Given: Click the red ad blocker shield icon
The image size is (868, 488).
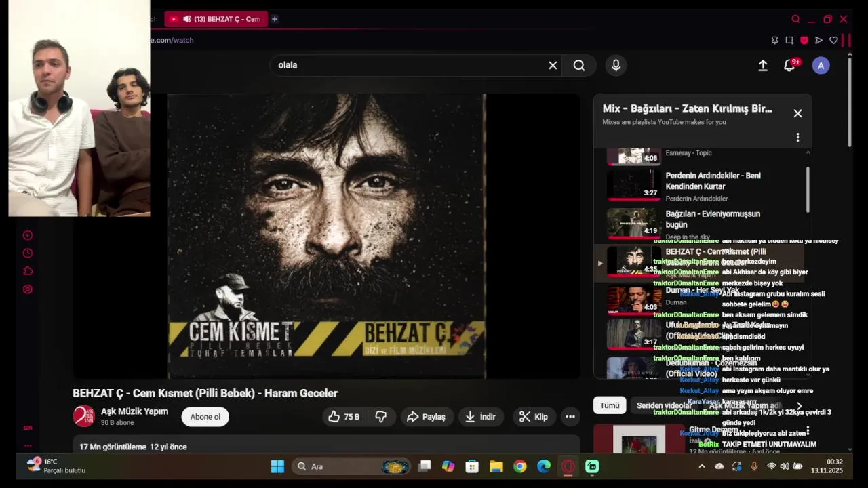Looking at the screenshot, I should 804,40.
